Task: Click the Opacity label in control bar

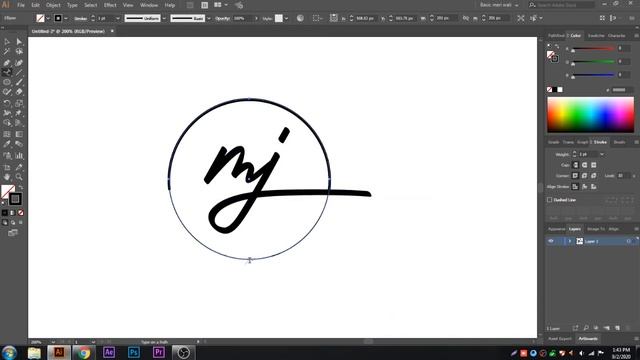Action: (x=222, y=18)
